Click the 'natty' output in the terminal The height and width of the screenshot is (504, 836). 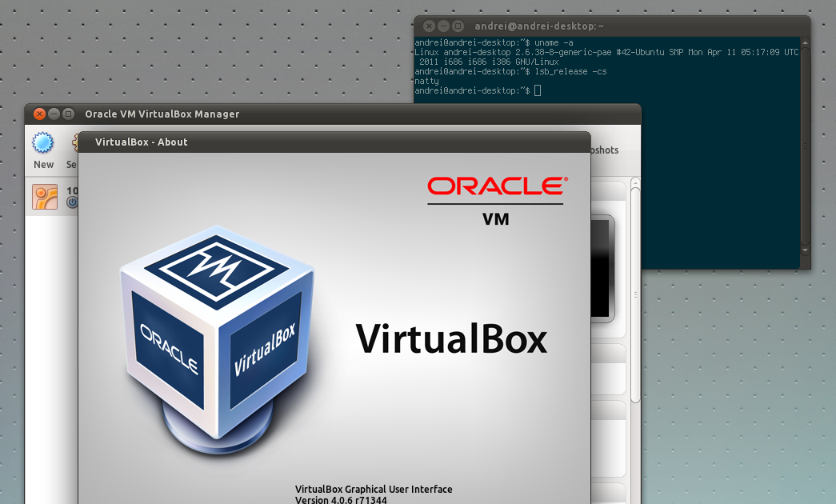(x=427, y=81)
